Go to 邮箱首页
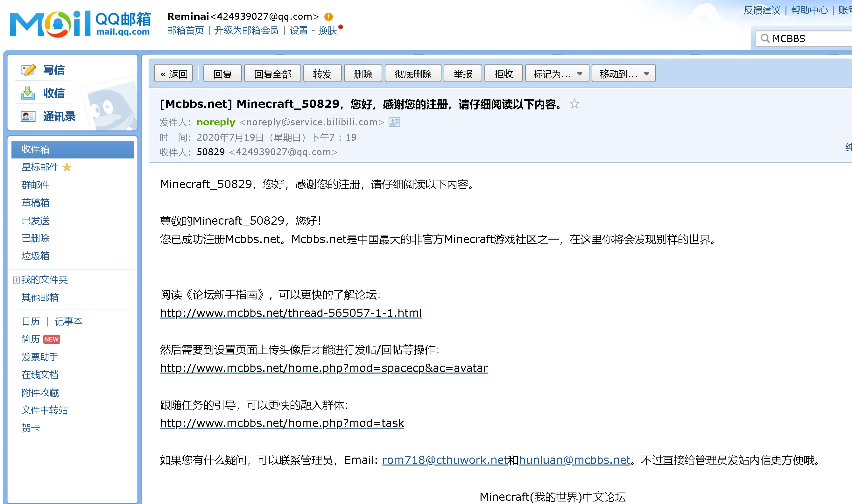The width and height of the screenshot is (852, 504). coord(186,30)
